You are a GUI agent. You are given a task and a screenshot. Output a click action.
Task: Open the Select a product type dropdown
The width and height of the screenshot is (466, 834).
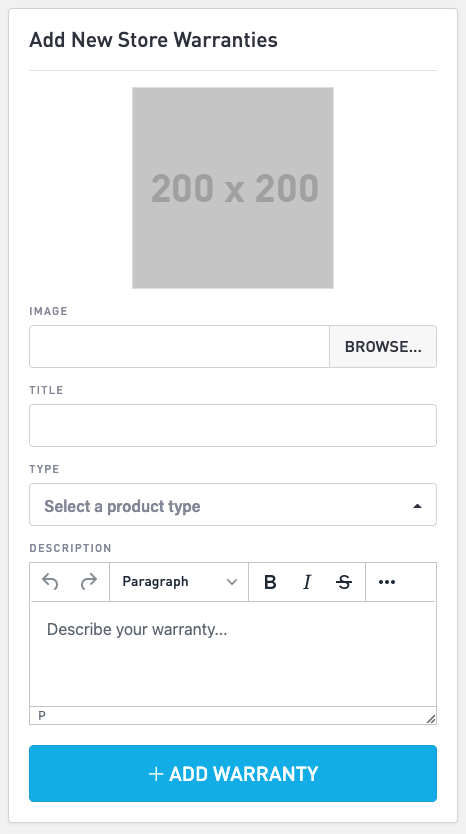(233, 504)
